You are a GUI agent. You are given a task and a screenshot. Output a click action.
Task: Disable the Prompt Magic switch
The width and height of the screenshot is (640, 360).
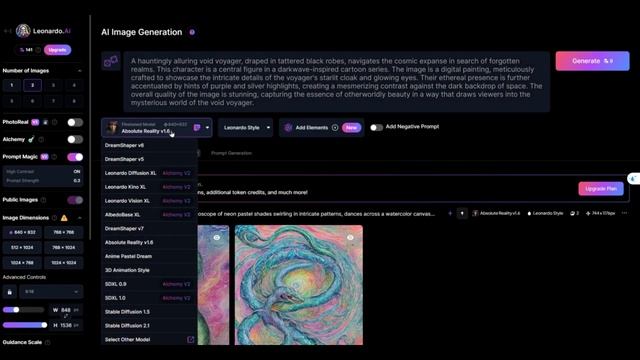coord(75,157)
